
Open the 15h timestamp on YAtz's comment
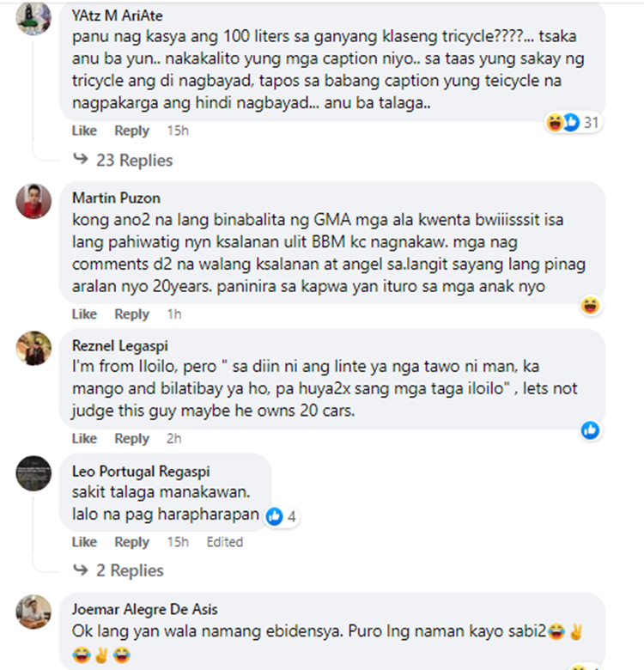coord(178,131)
